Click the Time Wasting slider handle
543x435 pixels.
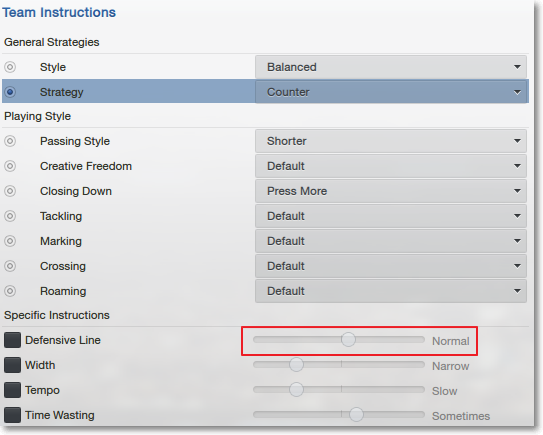coord(356,414)
